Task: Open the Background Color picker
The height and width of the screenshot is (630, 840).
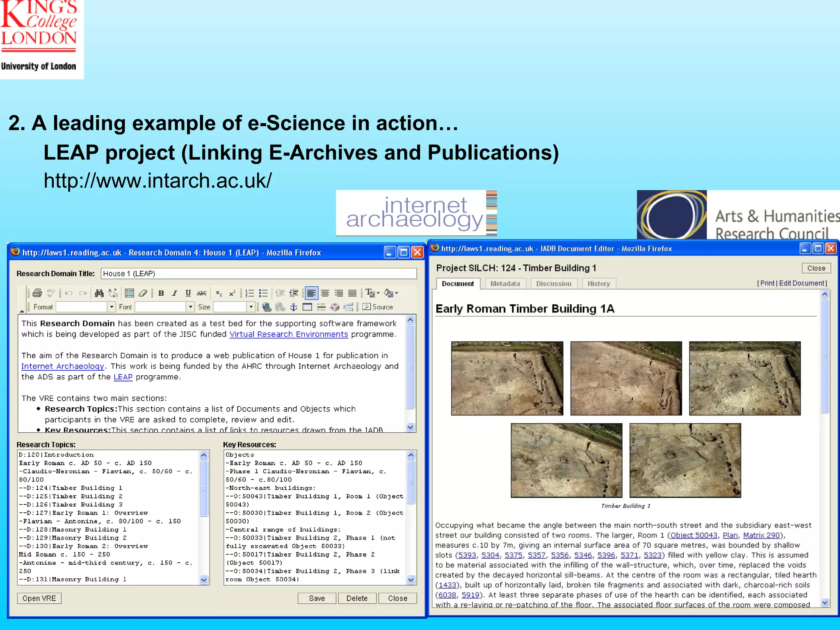Action: point(391,293)
